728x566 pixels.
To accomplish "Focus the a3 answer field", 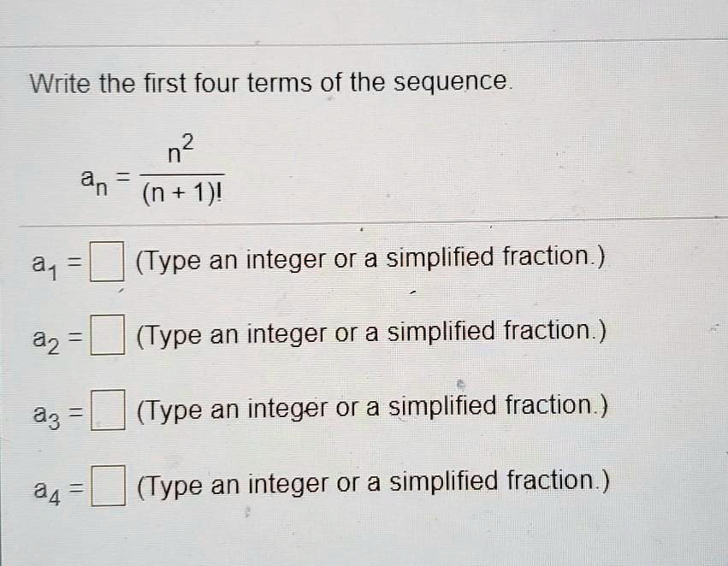I will coord(108,410).
